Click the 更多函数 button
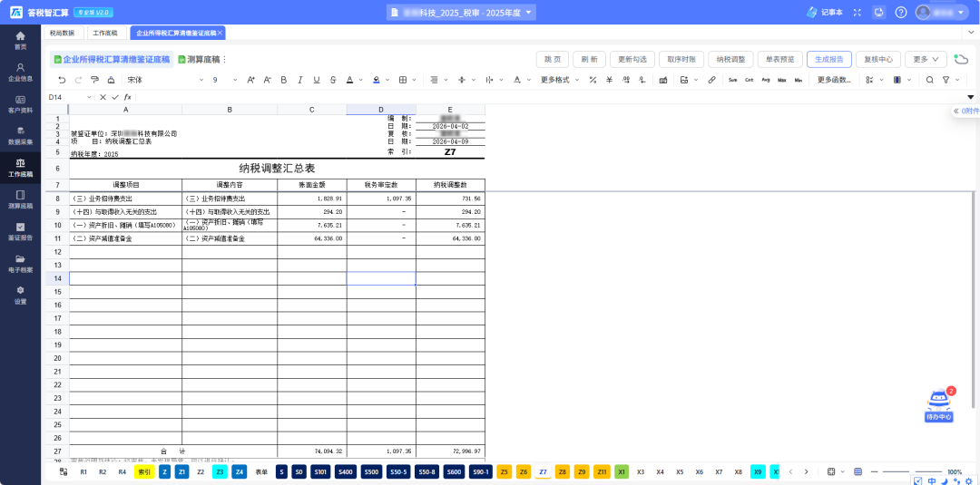Viewport: 980px width, 485px height. coord(834,80)
